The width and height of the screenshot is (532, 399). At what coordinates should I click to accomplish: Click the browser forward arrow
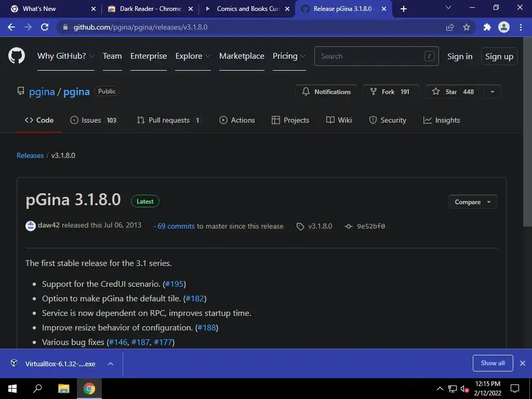28,27
